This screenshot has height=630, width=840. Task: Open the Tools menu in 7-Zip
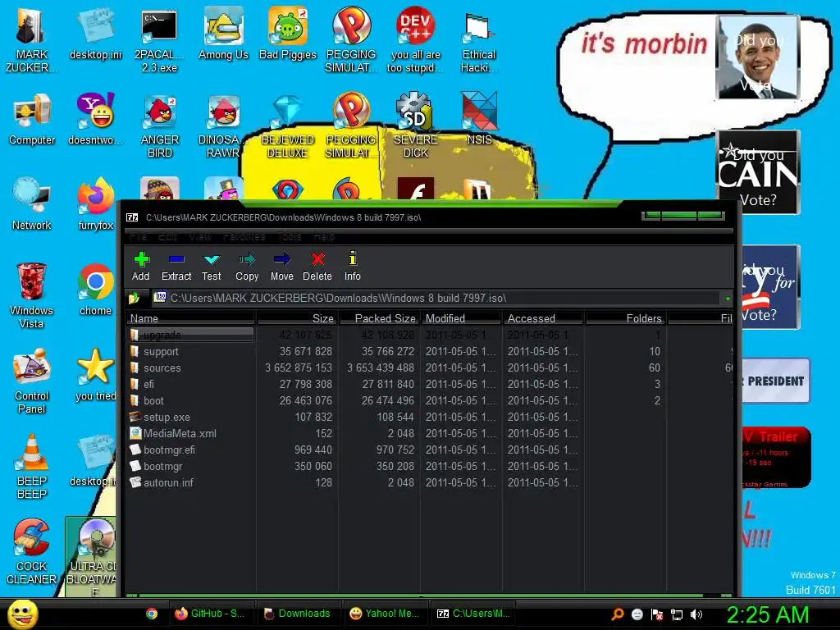[290, 236]
